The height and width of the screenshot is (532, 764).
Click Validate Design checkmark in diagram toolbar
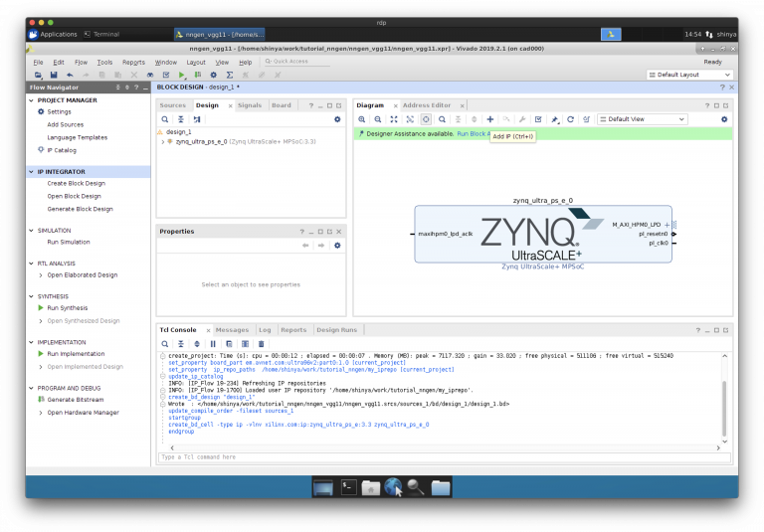(538, 119)
